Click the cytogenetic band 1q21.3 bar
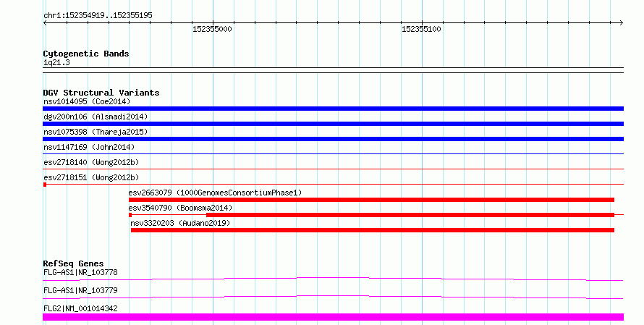The height and width of the screenshot is (325, 644). tap(333, 70)
